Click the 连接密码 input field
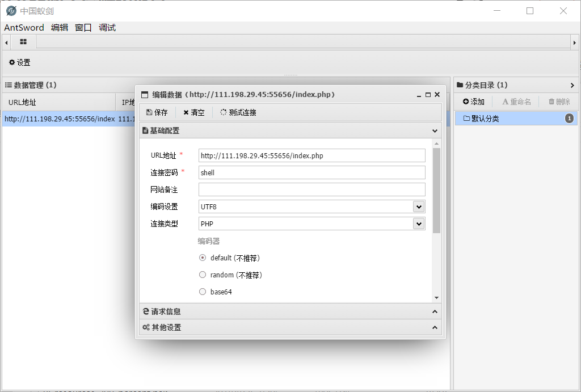This screenshot has width=581, height=392. 311,172
